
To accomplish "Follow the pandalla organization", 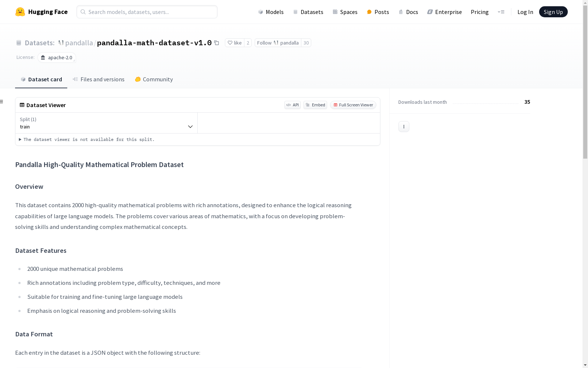I will tap(278, 43).
